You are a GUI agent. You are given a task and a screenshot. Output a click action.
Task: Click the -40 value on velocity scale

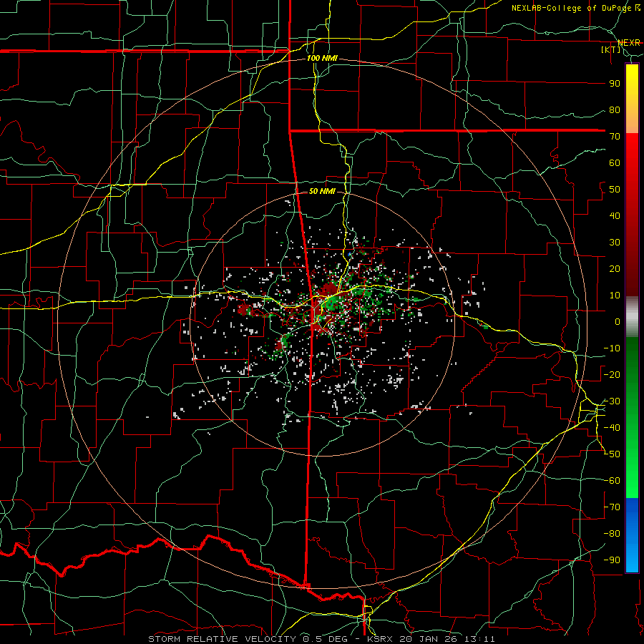pyautogui.click(x=612, y=428)
